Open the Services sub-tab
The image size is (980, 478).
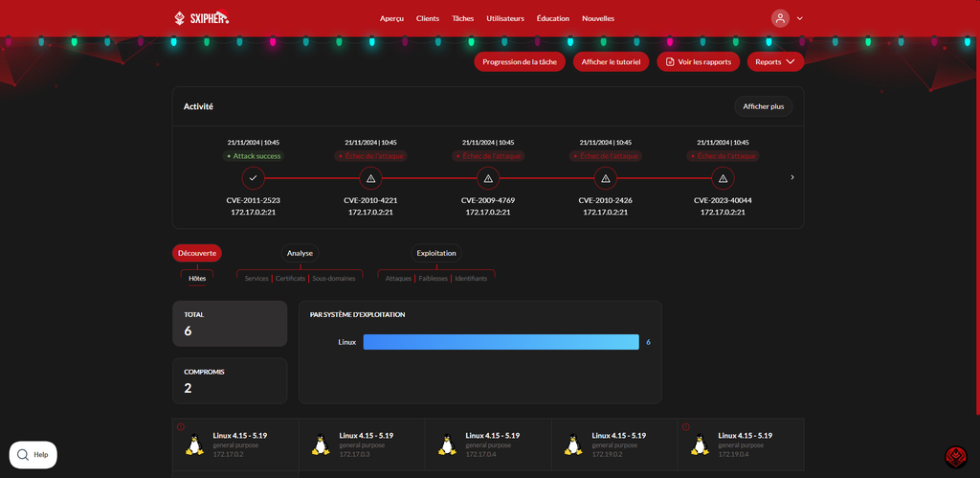pyautogui.click(x=256, y=279)
